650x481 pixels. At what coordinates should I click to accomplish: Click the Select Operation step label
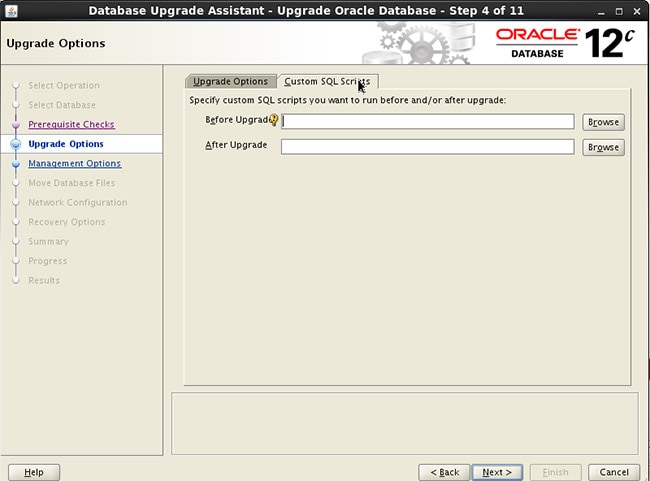click(x=64, y=85)
